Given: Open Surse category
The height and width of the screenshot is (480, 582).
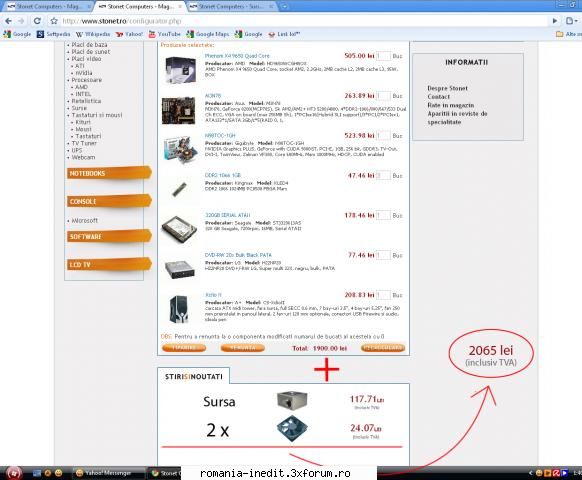Looking at the screenshot, I should point(79,108).
